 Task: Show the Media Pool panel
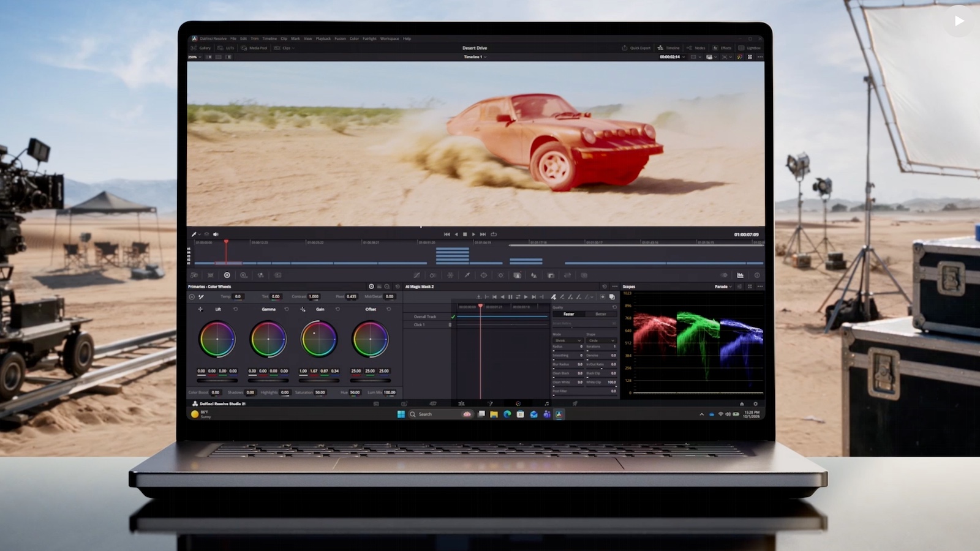point(254,48)
